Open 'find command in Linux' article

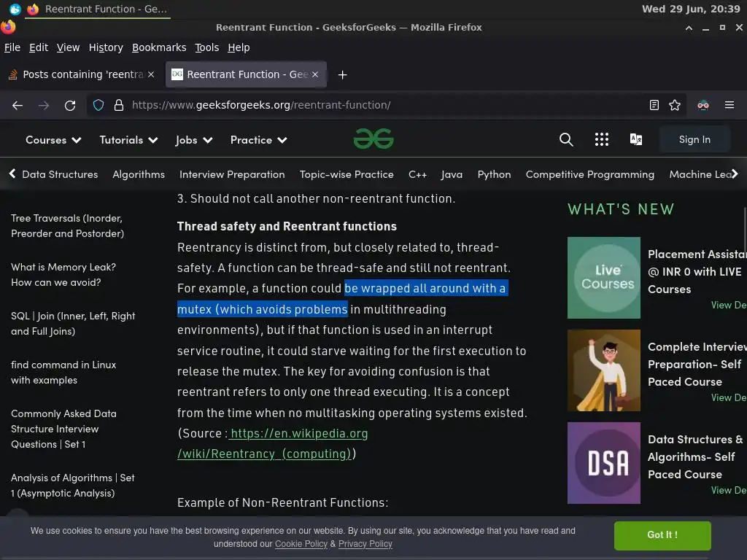pyautogui.click(x=63, y=373)
